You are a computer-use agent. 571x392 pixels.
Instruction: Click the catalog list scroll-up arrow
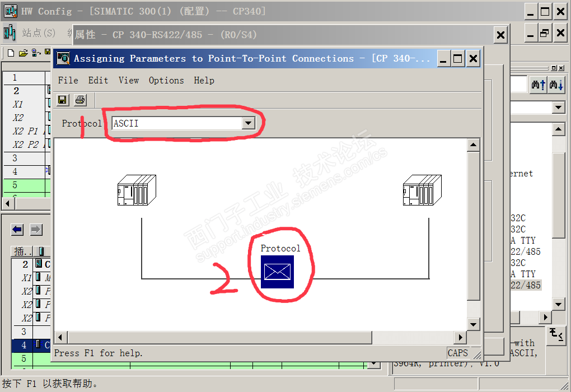coord(558,129)
